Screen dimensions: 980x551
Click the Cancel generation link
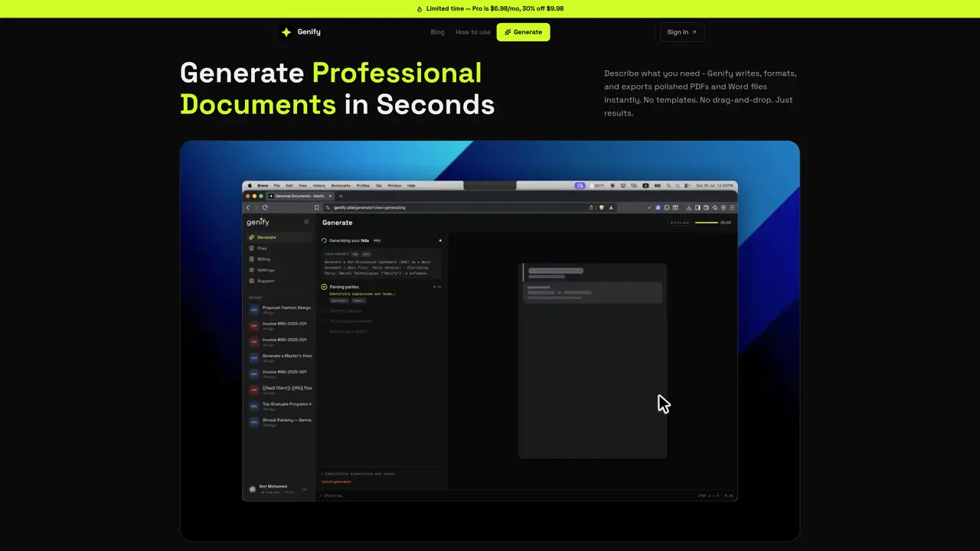pos(336,481)
